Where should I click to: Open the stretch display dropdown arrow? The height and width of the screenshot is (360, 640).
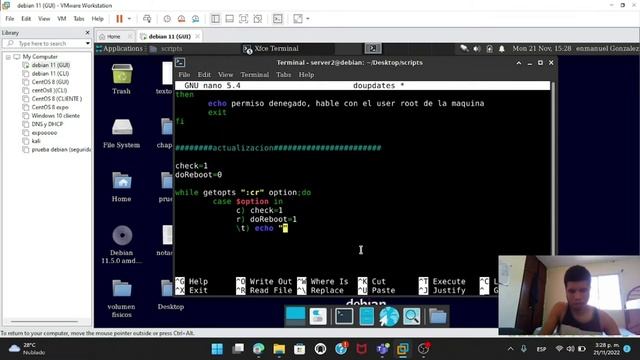point(308,19)
